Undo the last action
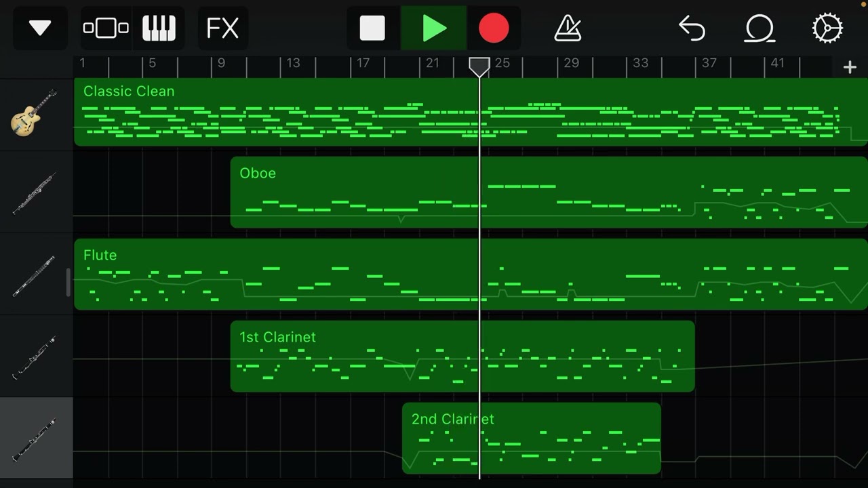The image size is (868, 488). point(692,28)
